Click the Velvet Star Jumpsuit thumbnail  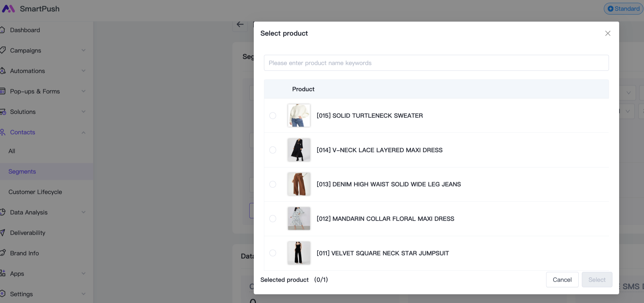299,253
